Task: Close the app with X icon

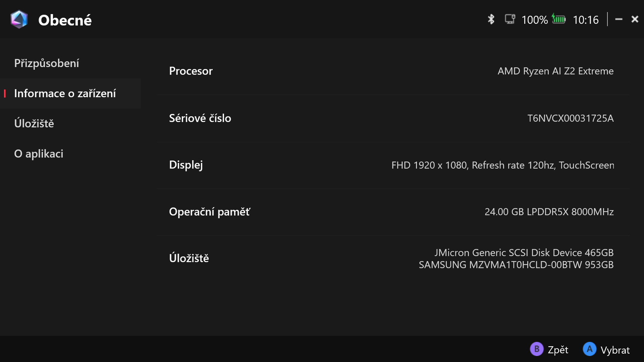Action: click(635, 19)
